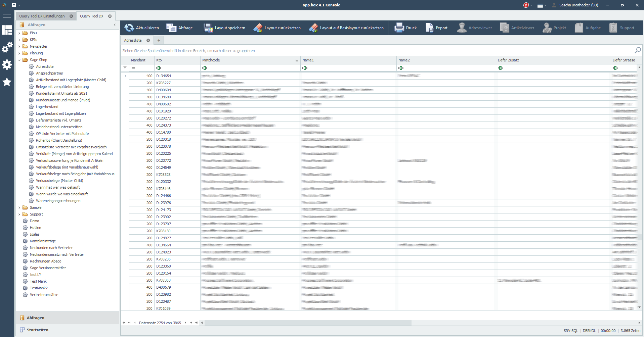Open the Adressliste query in tree
Image resolution: width=644 pixels, height=337 pixels.
[x=45, y=66]
